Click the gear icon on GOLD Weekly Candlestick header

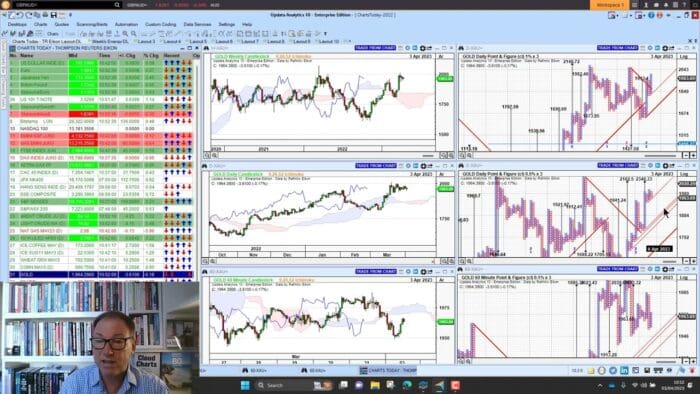click(x=423, y=48)
